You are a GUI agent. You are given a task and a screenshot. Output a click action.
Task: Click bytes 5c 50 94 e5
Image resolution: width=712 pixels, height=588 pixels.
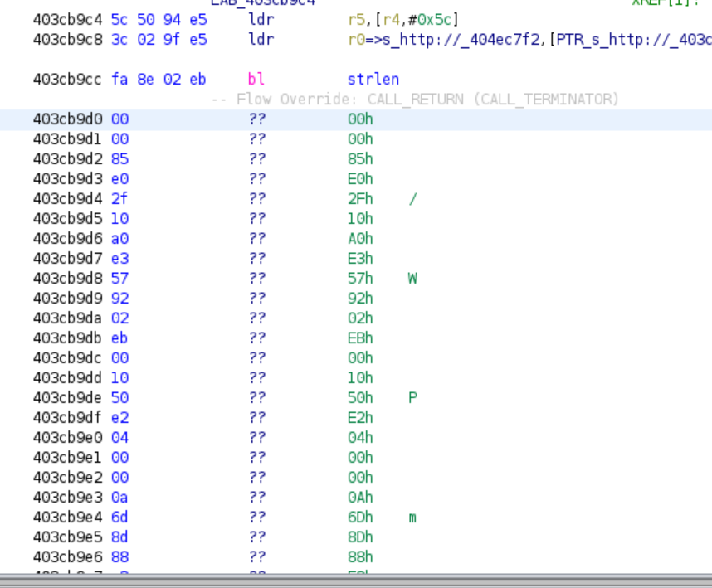(x=159, y=20)
